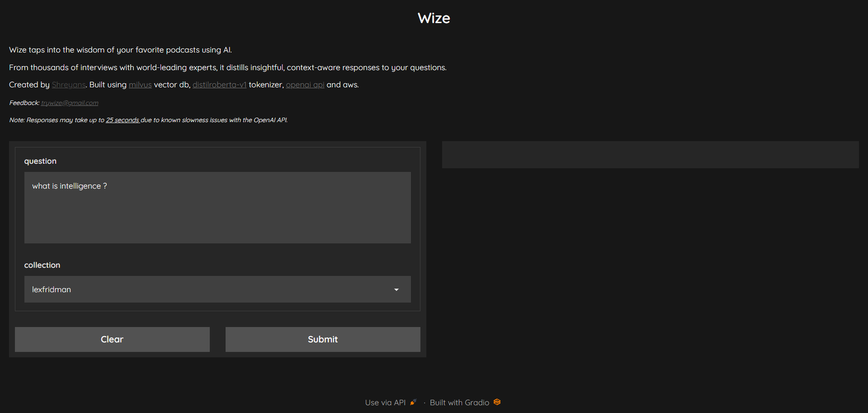Screen dimensions: 868x413
Task: Open the Use via API link
Action: pyautogui.click(x=385, y=403)
